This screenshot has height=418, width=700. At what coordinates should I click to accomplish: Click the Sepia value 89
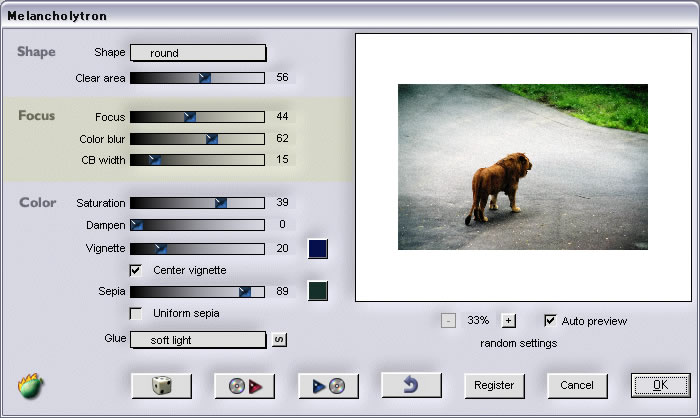coord(282,291)
